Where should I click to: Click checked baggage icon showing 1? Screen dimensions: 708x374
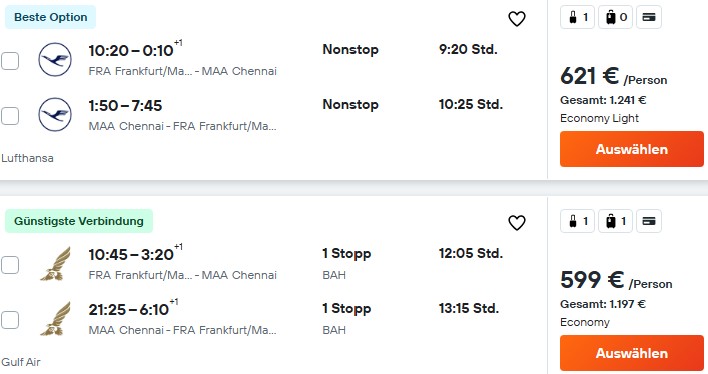615,221
